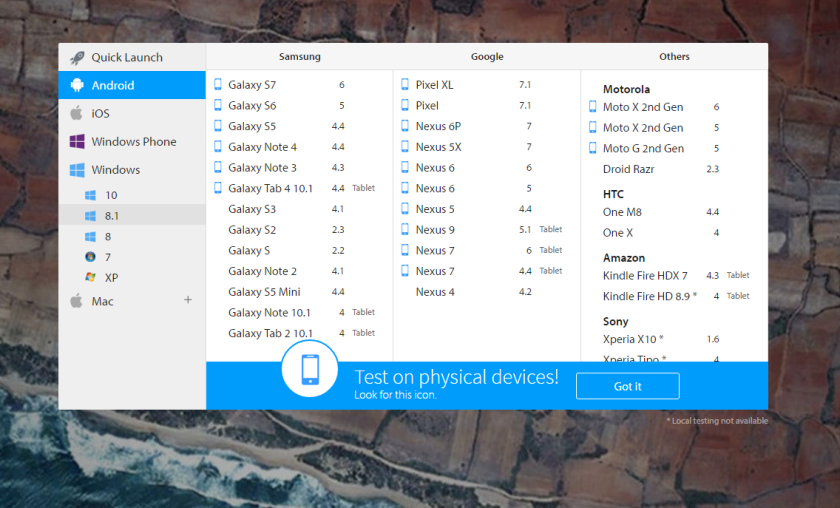840x508 pixels.
Task: Click physical device icon beside Pixel XL
Action: point(405,84)
